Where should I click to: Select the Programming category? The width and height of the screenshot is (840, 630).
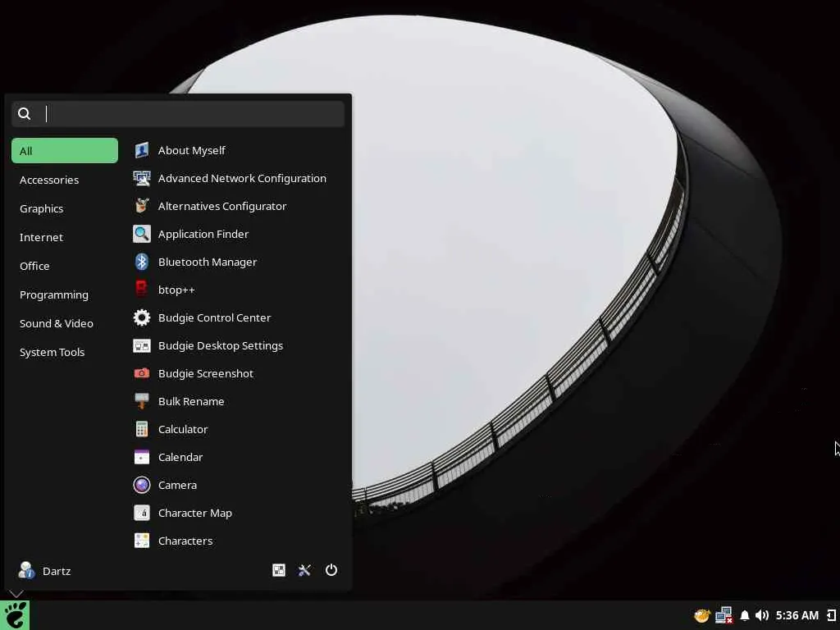(x=65, y=294)
